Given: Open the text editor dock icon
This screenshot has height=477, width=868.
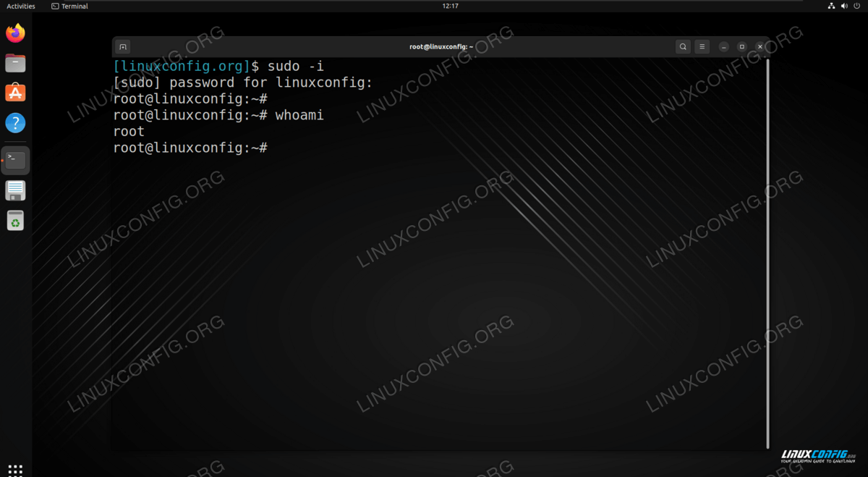Looking at the screenshot, I should (15, 190).
